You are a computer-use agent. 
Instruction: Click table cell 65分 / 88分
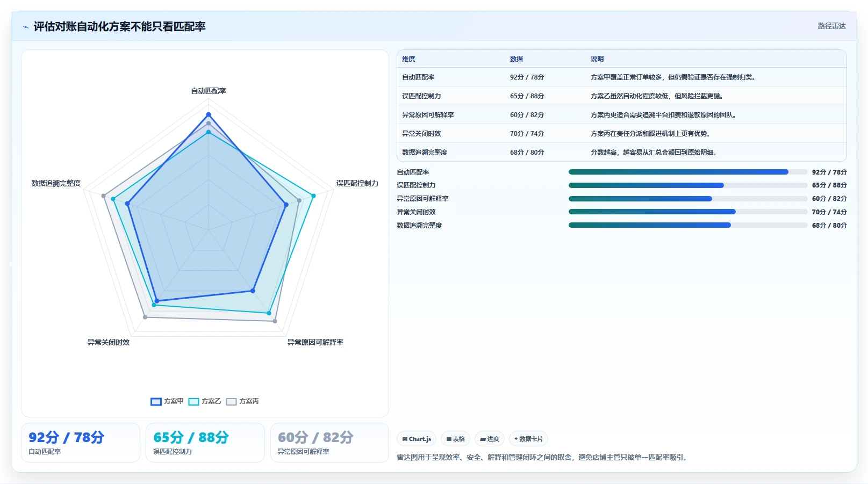(527, 96)
